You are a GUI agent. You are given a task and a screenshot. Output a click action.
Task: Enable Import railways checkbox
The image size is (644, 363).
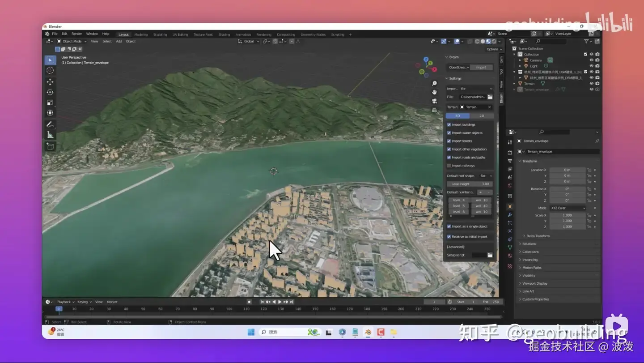coord(449,166)
